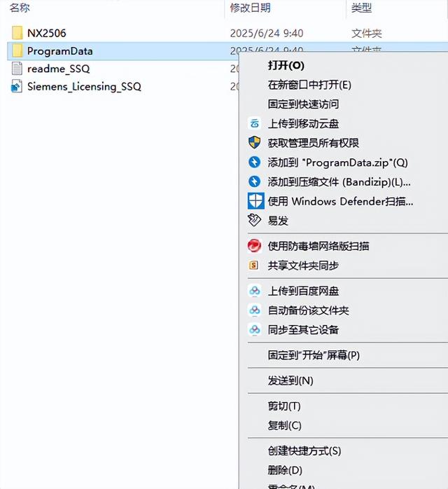Choose the 易发 menu entry
448x489 pixels.
pos(278,221)
